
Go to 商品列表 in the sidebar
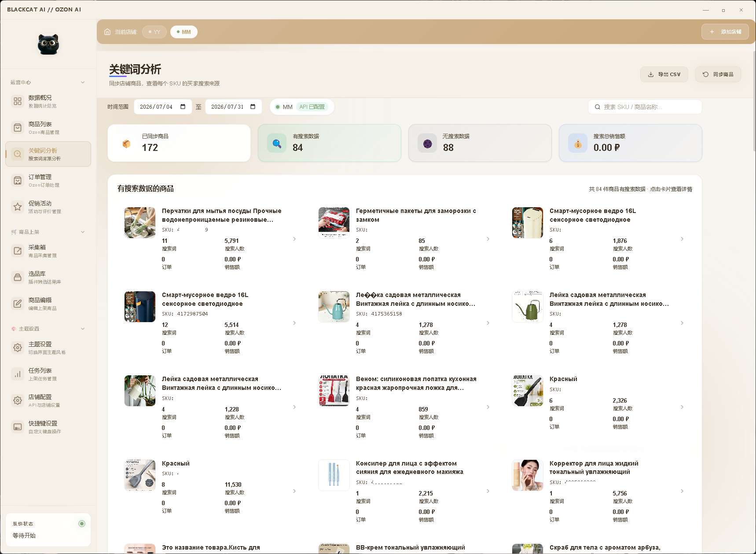(48, 128)
